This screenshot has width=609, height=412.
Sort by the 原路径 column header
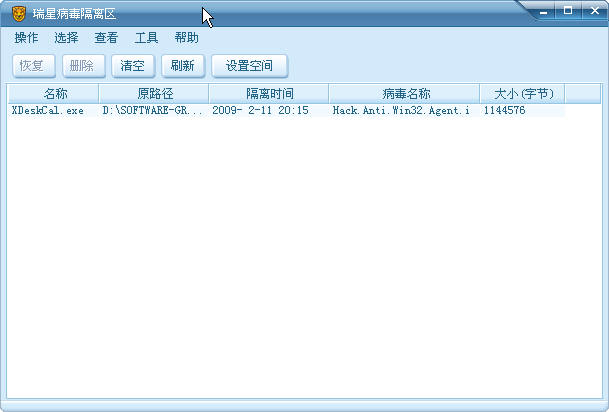154,94
